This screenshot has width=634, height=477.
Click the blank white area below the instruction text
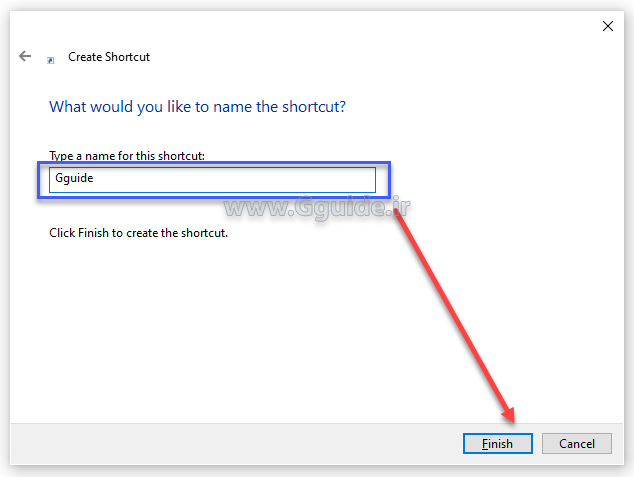pyautogui.click(x=250, y=330)
